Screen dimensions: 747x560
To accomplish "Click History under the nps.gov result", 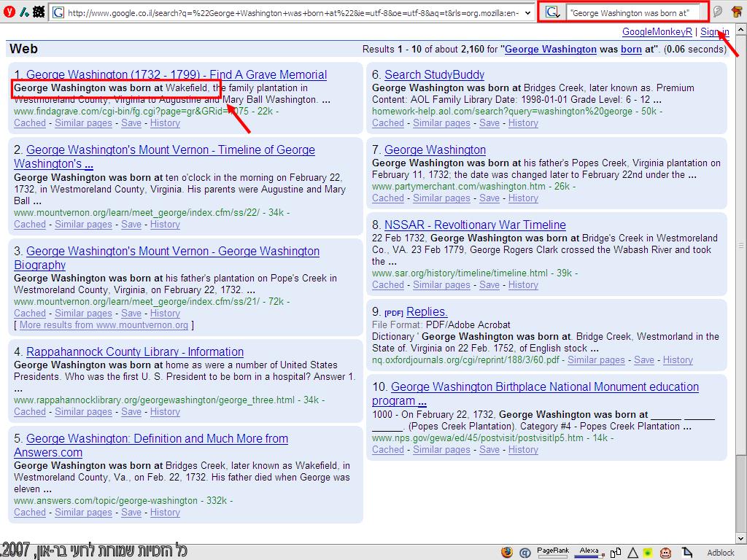I will point(523,449).
